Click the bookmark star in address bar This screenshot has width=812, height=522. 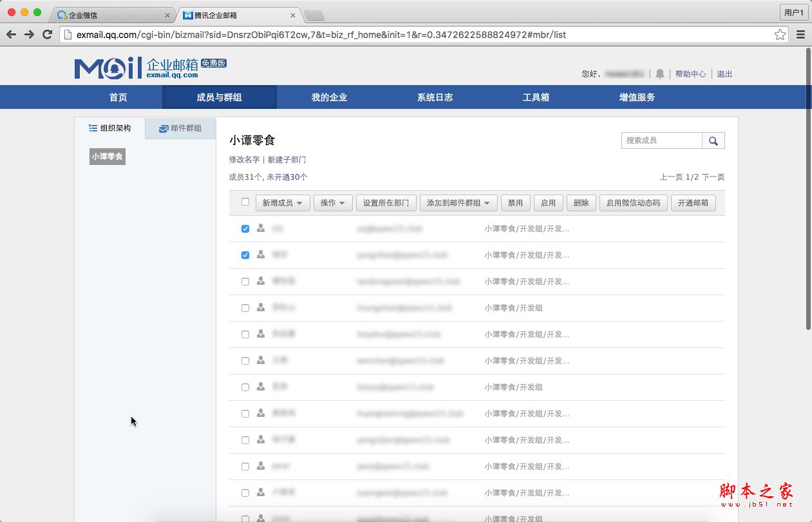point(780,35)
